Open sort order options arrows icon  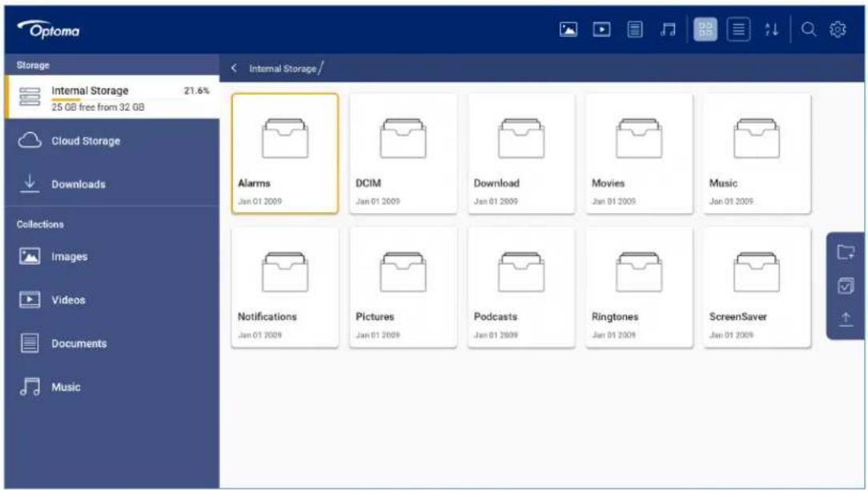pos(772,30)
